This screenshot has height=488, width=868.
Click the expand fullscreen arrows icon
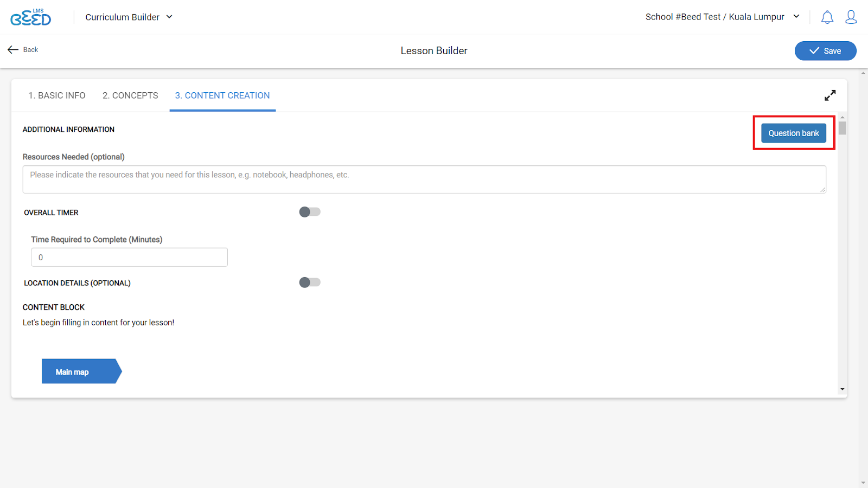tap(830, 95)
